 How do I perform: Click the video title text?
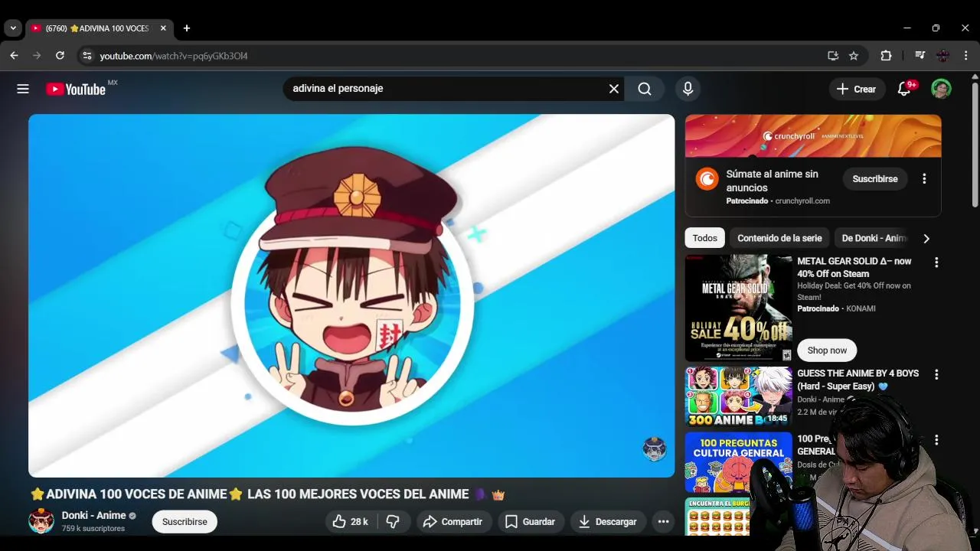268,494
